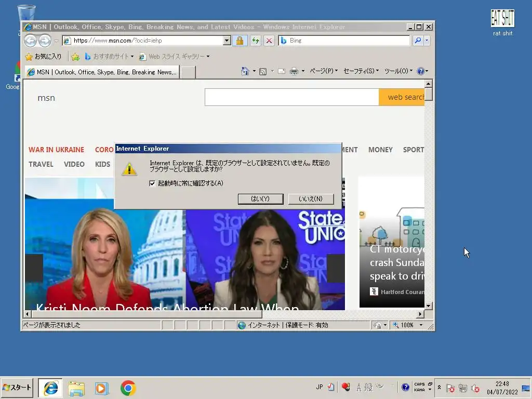The image size is (532, 399).
Task: Open the ページ(P) menu
Action: 324,71
